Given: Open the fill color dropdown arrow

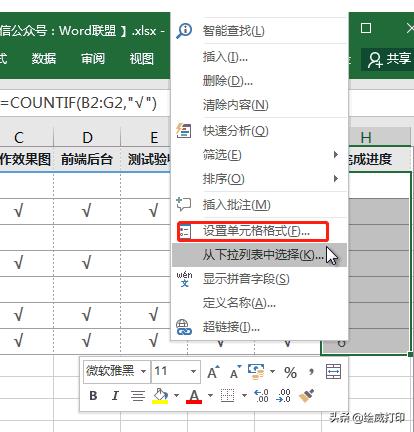Looking at the screenshot, I should pos(176,396).
